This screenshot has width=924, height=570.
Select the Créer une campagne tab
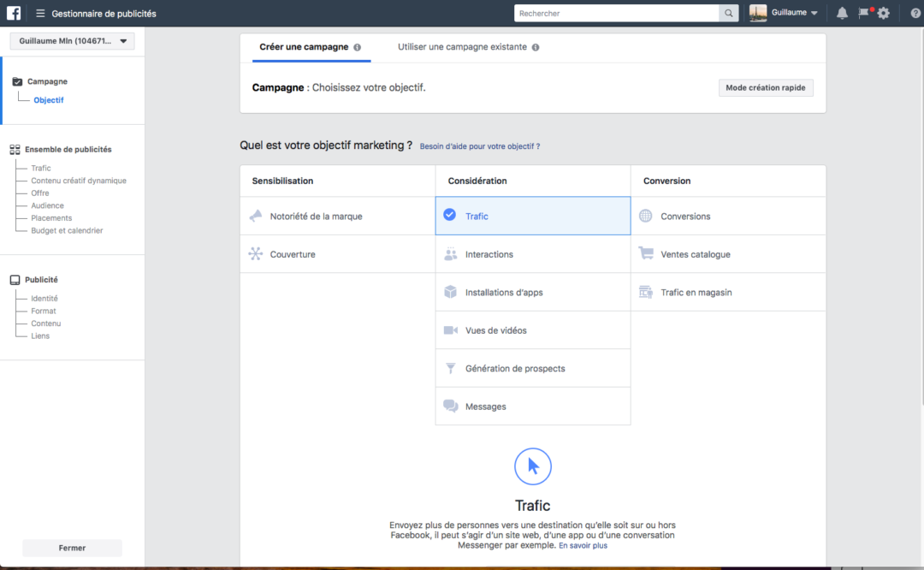pos(304,47)
